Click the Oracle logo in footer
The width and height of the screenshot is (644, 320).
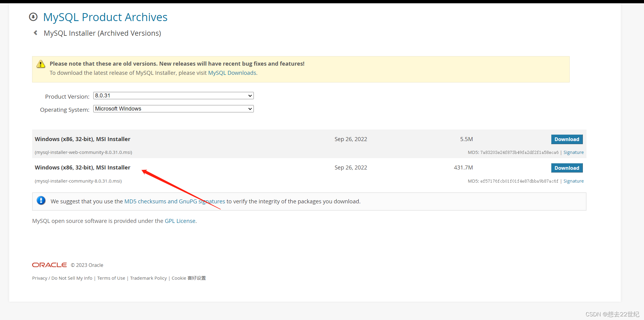coord(50,265)
